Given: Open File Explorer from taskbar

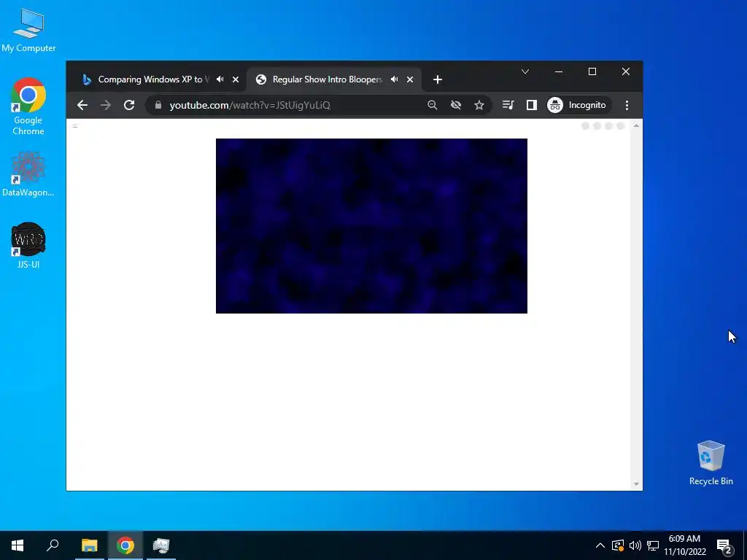Looking at the screenshot, I should pyautogui.click(x=89, y=545).
